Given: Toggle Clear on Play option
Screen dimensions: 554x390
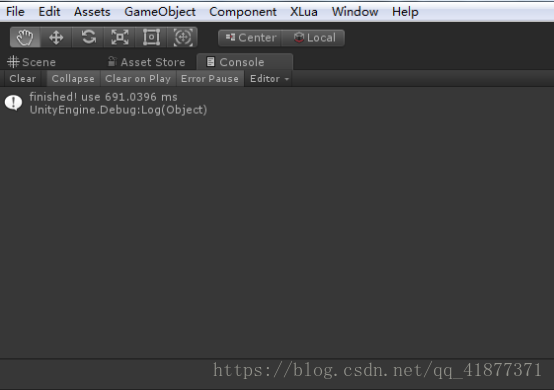Looking at the screenshot, I should (x=138, y=78).
